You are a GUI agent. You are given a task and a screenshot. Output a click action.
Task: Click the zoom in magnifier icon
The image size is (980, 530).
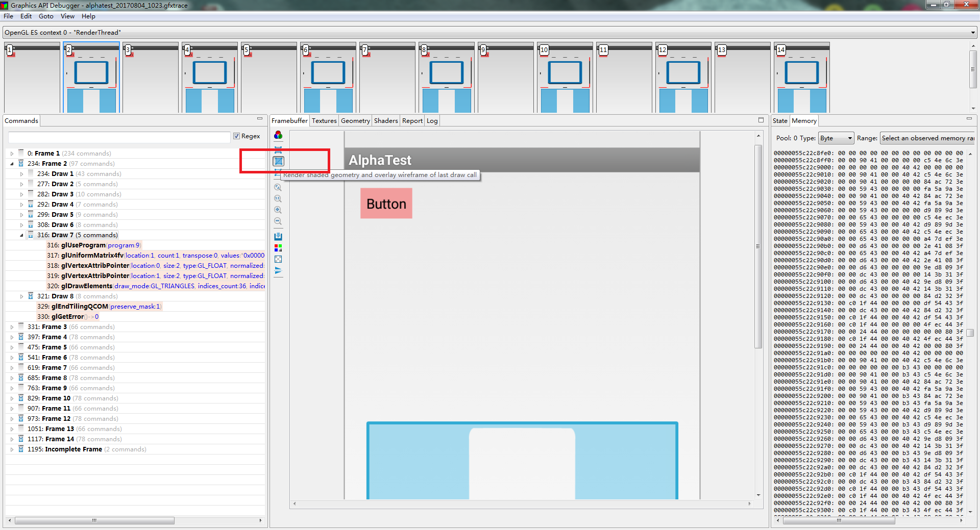[x=278, y=210]
